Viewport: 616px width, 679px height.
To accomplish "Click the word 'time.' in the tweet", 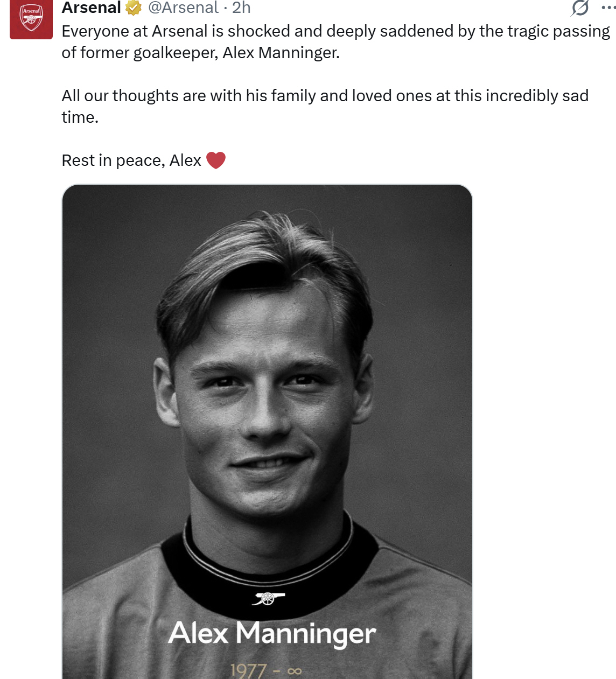I will [x=80, y=117].
